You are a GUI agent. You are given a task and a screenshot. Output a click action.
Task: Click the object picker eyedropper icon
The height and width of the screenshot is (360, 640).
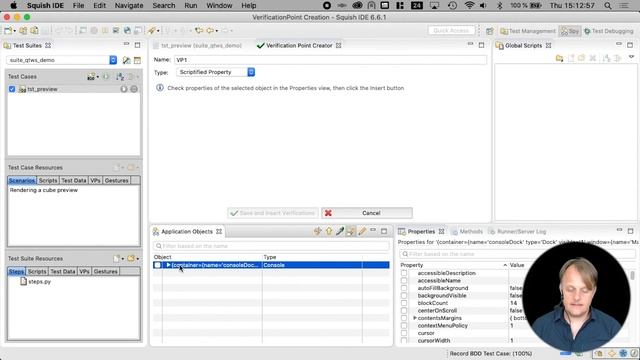[x=340, y=231]
